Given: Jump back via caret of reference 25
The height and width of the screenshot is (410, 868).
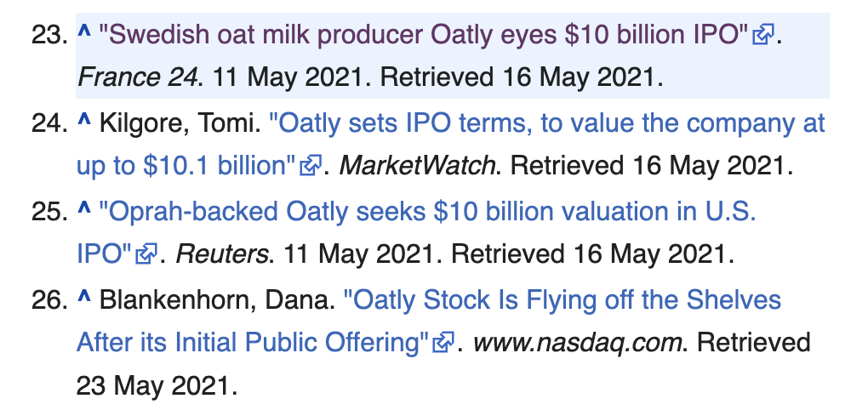Looking at the screenshot, I should 83,208.
